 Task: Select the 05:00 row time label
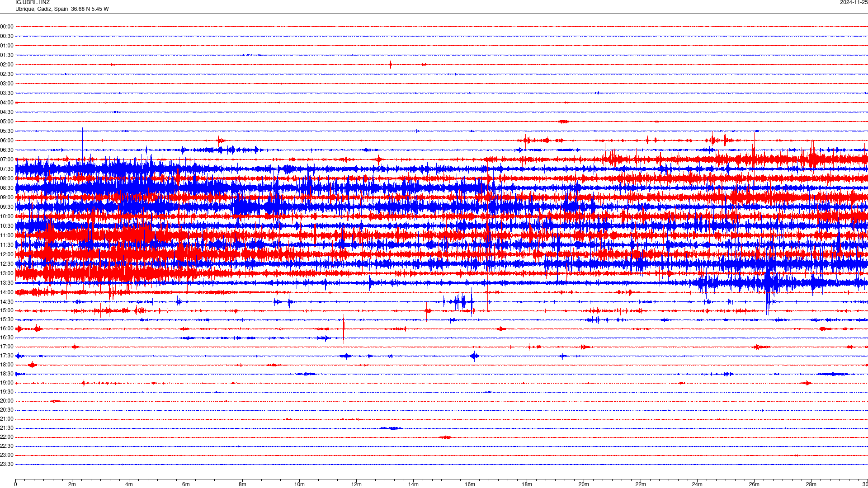tap(7, 122)
